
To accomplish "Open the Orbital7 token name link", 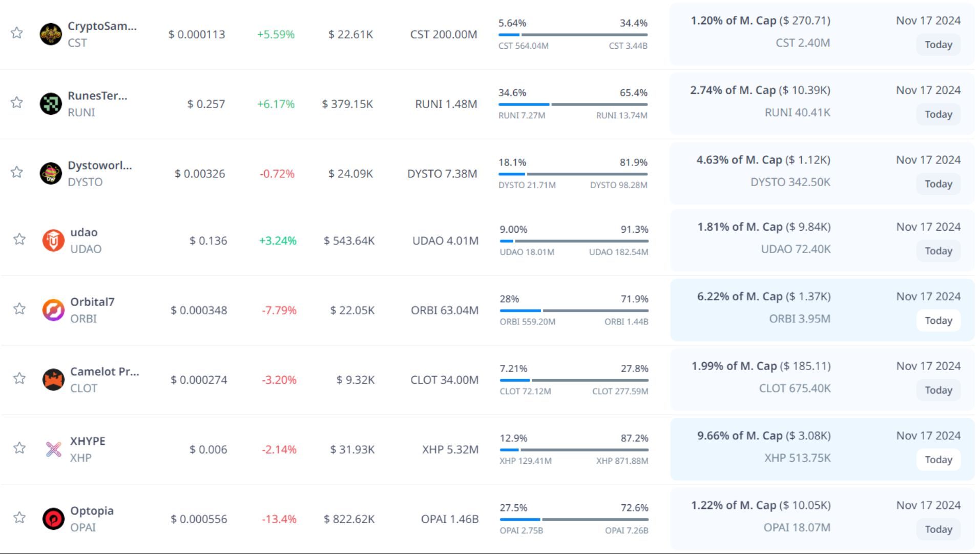I will click(x=92, y=302).
